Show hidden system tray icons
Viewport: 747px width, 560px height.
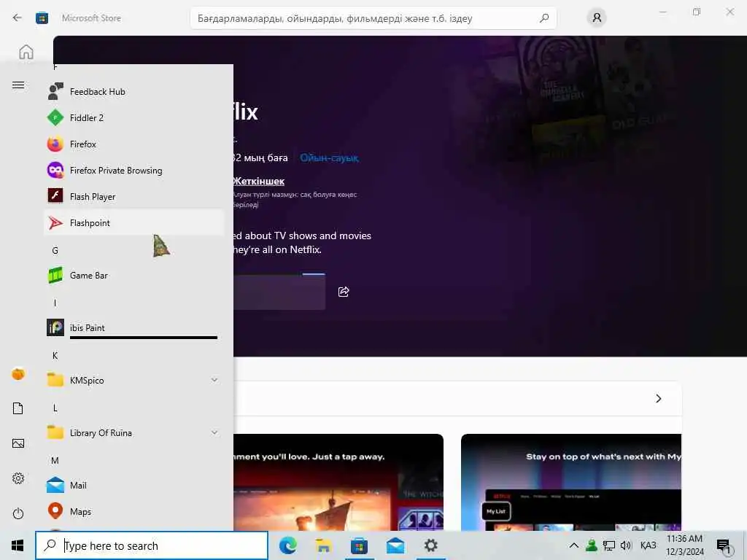tap(574, 545)
